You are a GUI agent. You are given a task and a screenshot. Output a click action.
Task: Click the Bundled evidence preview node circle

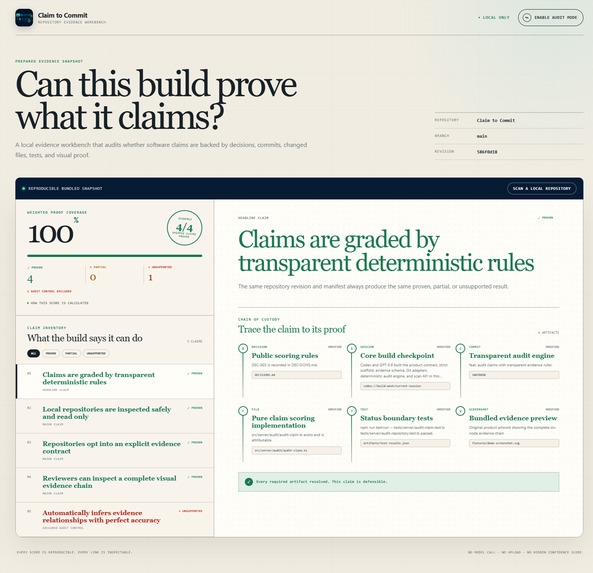[460, 411]
